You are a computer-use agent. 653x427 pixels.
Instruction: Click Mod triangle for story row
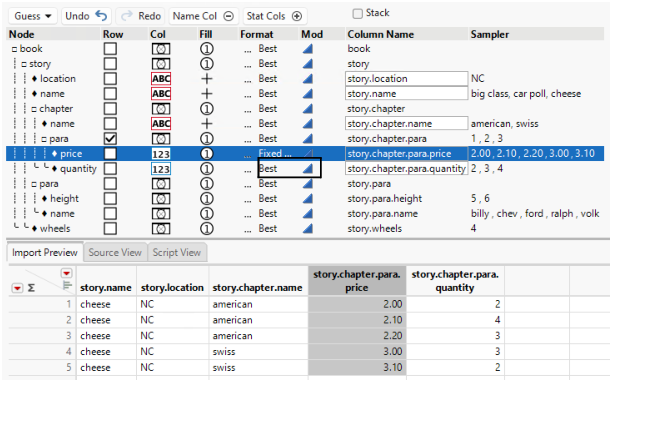(308, 64)
